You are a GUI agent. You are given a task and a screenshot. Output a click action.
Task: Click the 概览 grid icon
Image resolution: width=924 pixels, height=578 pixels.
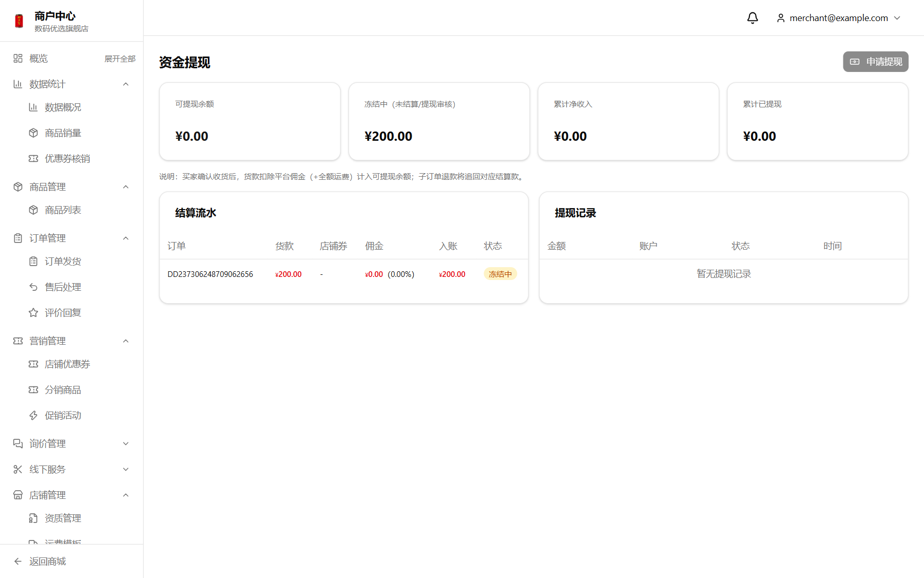tap(18, 59)
